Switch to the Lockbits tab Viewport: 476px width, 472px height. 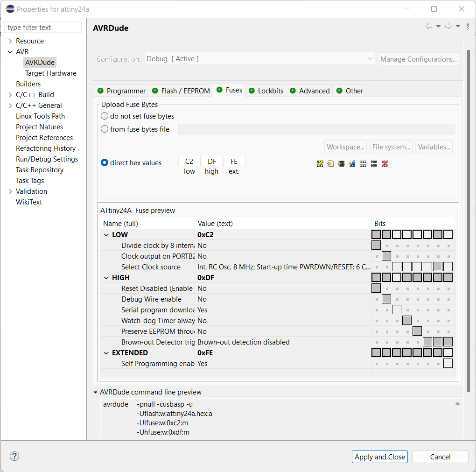(266, 91)
